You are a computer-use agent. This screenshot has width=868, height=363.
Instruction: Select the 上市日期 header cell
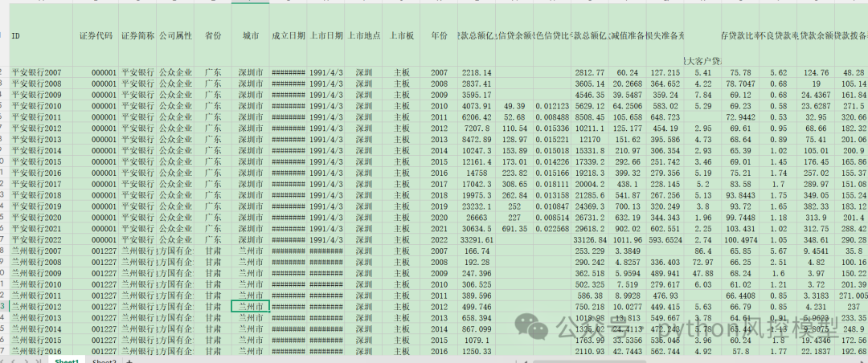(x=325, y=36)
